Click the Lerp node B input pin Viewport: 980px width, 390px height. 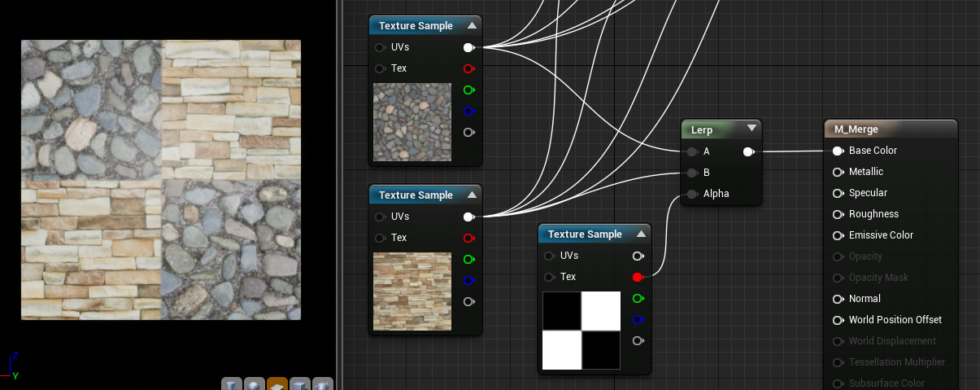[692, 173]
